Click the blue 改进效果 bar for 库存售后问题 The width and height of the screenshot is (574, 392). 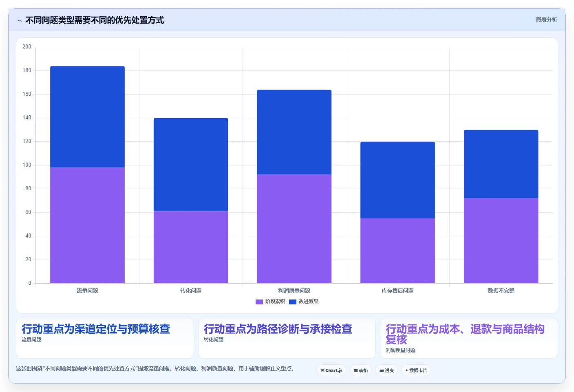click(x=397, y=180)
